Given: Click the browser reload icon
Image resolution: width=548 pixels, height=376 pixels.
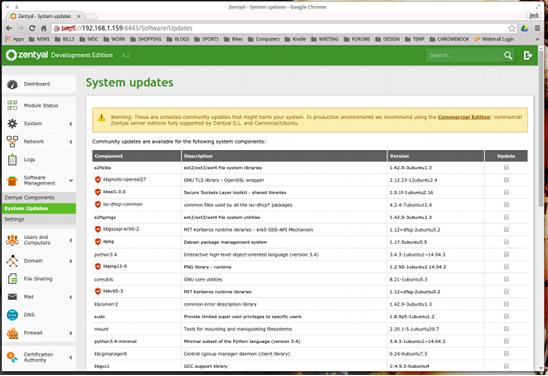Looking at the screenshot, I should coord(32,28).
